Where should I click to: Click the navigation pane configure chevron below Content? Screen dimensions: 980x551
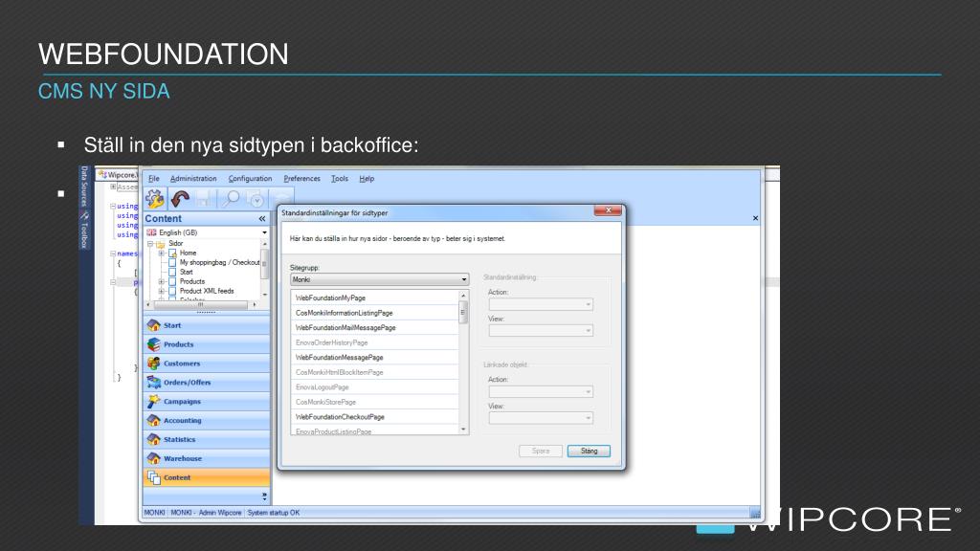[264, 496]
